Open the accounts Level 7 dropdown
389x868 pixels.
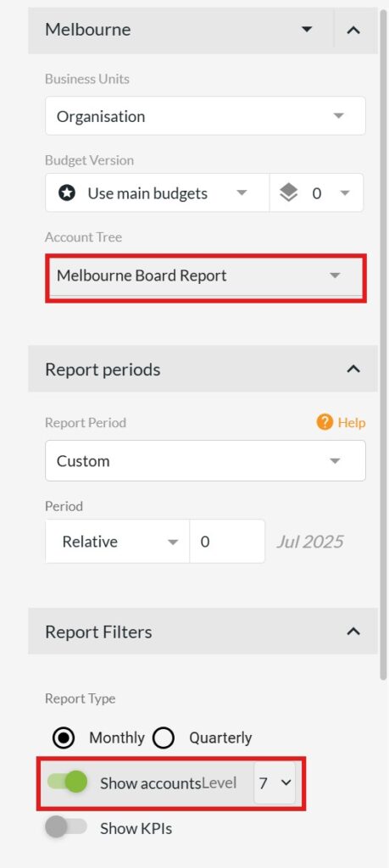point(275,782)
